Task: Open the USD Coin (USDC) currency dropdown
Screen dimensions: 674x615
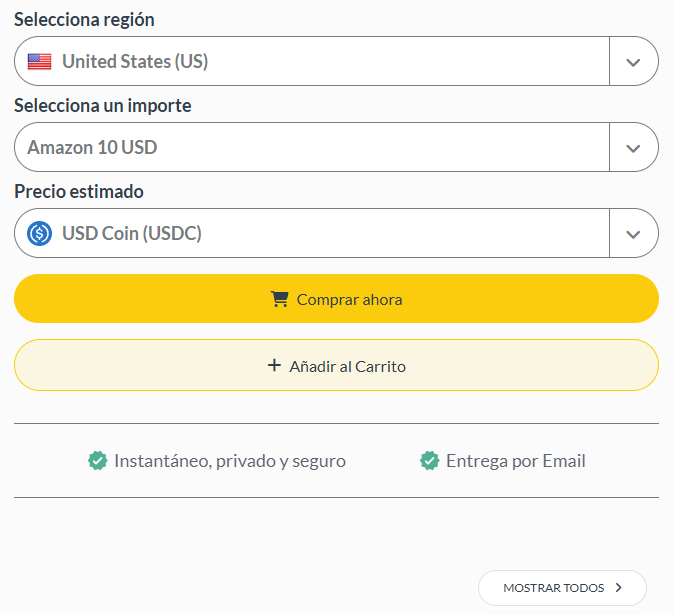Action: pos(336,233)
